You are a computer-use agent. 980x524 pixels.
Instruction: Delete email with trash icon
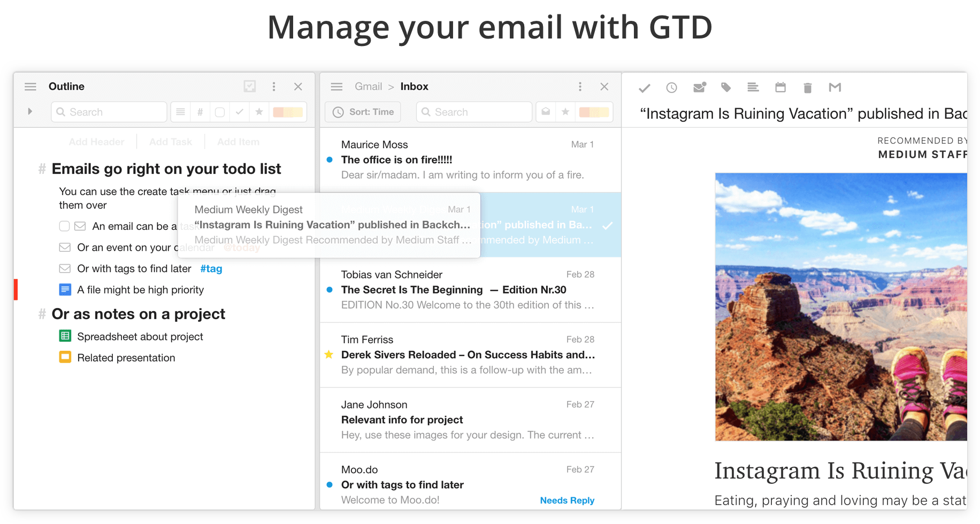(808, 88)
